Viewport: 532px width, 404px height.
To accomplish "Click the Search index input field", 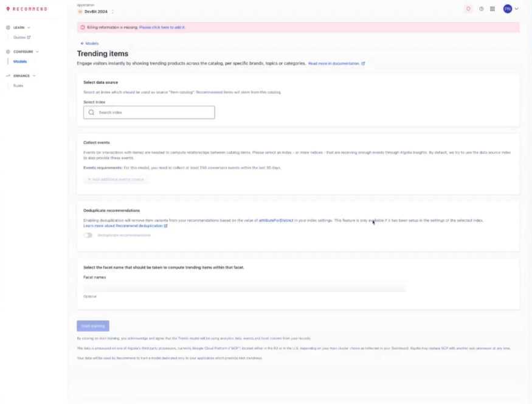I will 149,113.
